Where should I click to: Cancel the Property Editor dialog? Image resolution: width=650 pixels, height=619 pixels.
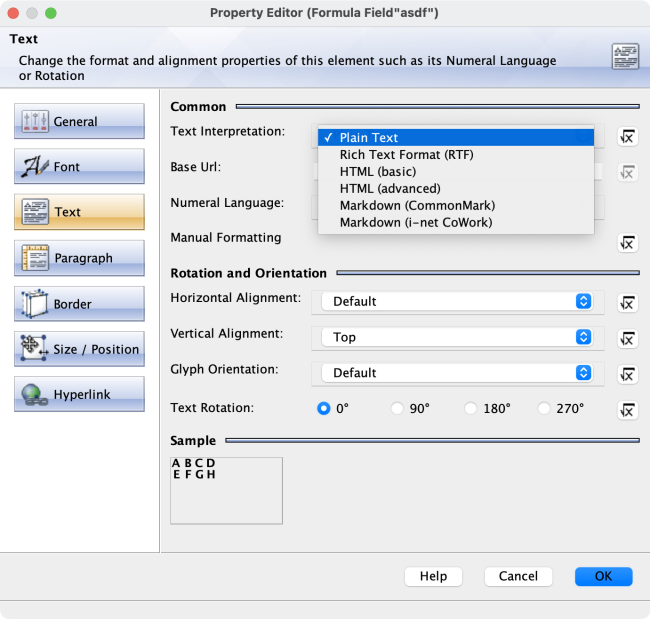[518, 576]
